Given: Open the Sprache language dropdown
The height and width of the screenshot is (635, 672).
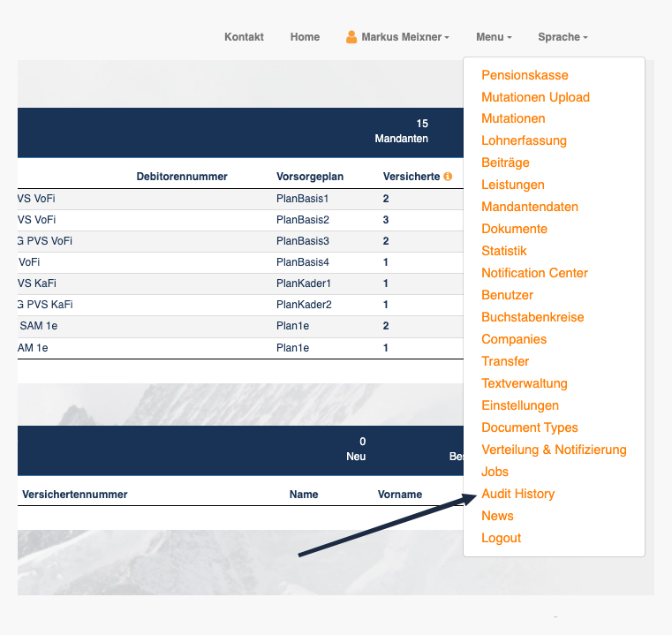Looking at the screenshot, I should [x=563, y=37].
